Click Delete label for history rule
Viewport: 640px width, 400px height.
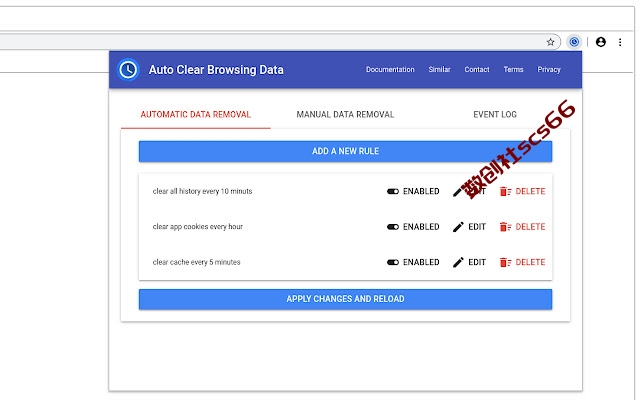(530, 191)
